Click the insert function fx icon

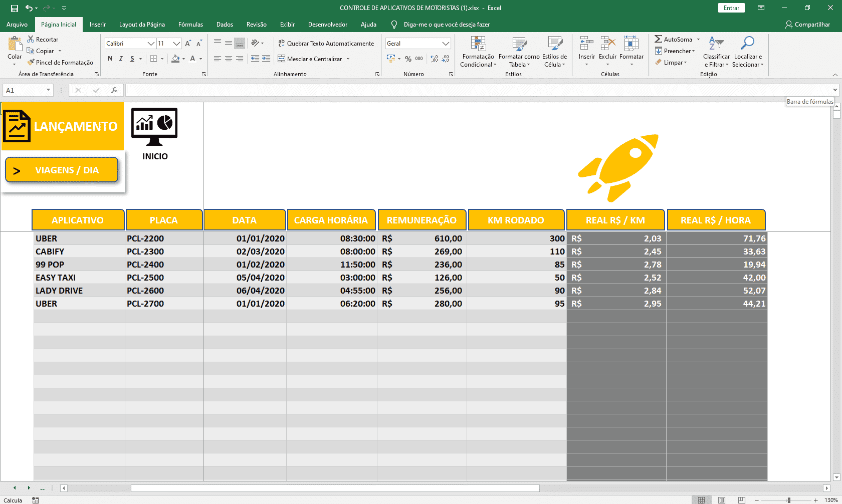114,90
